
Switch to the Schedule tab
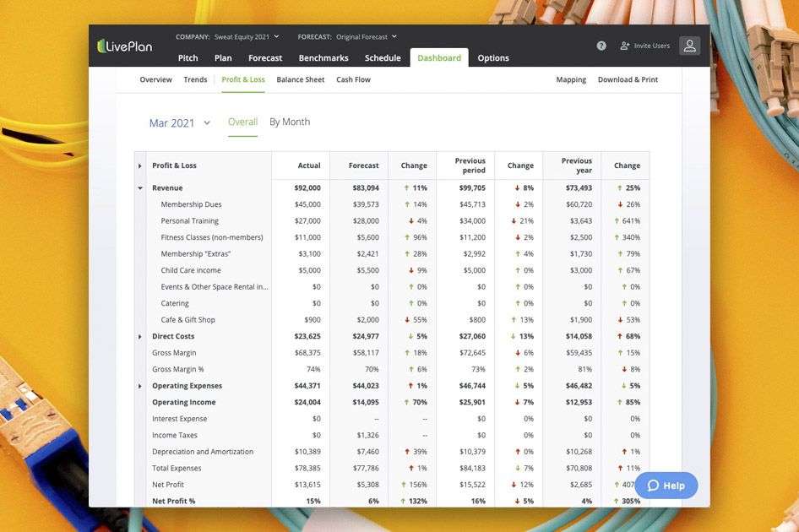click(x=383, y=58)
